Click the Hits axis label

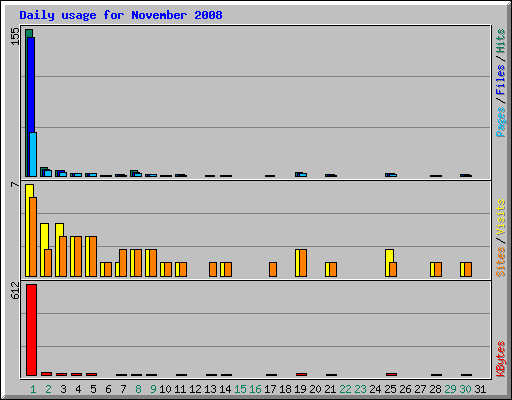pyautogui.click(x=500, y=41)
